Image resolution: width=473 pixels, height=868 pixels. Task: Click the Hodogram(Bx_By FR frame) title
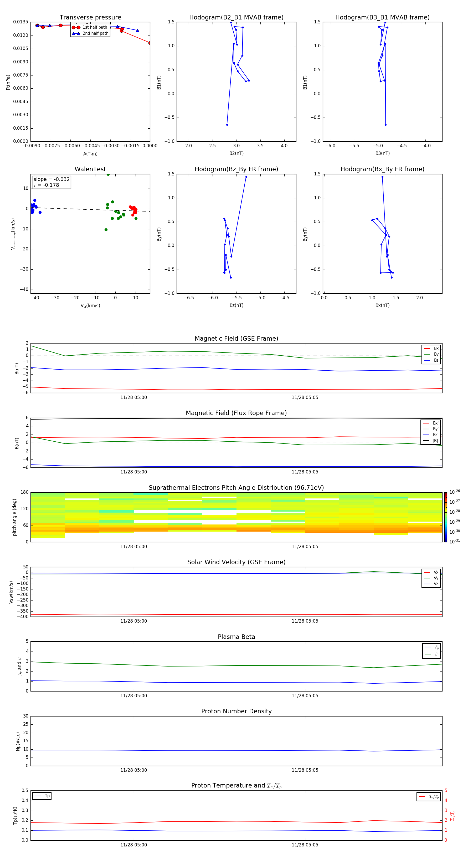coord(382,169)
